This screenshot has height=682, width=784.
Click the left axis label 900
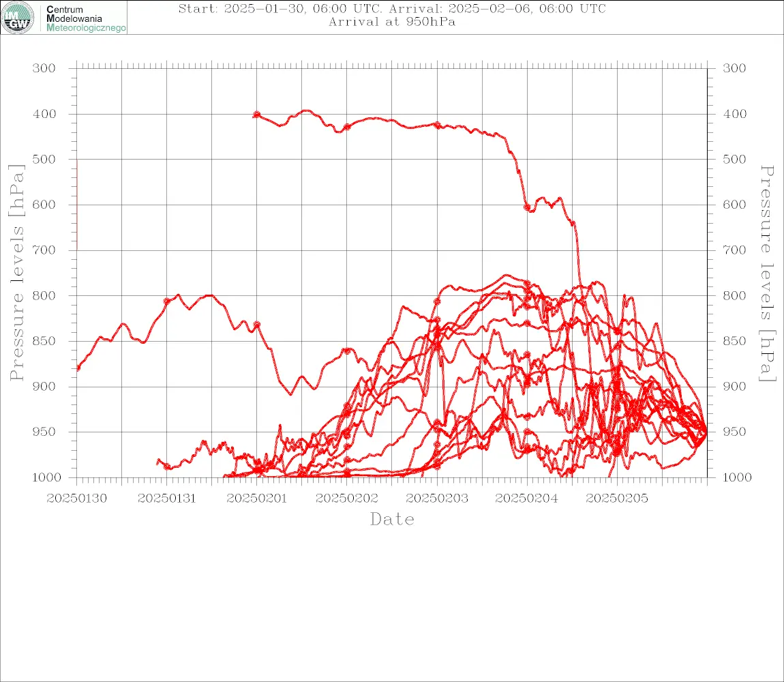click(44, 386)
